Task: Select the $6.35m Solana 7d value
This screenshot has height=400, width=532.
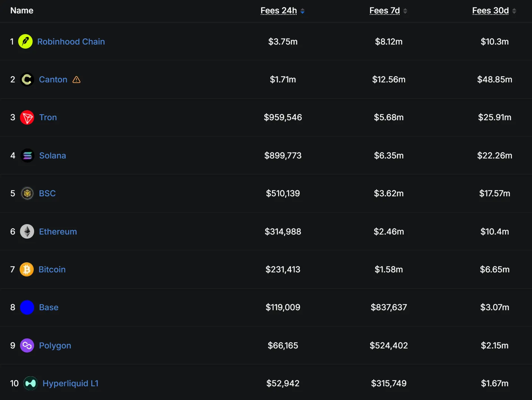Action: click(x=389, y=155)
